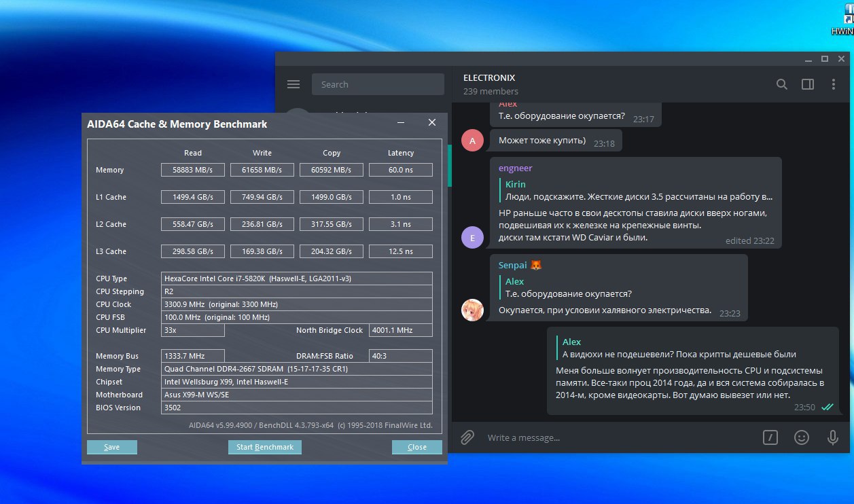Click Memory Bus value 1333.7 MHz

pyautogui.click(x=193, y=356)
